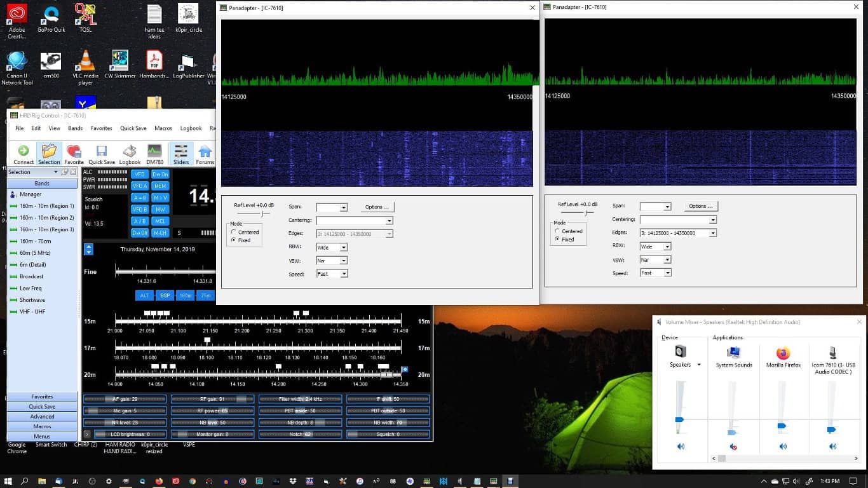Toggle the Dw Off dual watch button

pyautogui.click(x=140, y=233)
